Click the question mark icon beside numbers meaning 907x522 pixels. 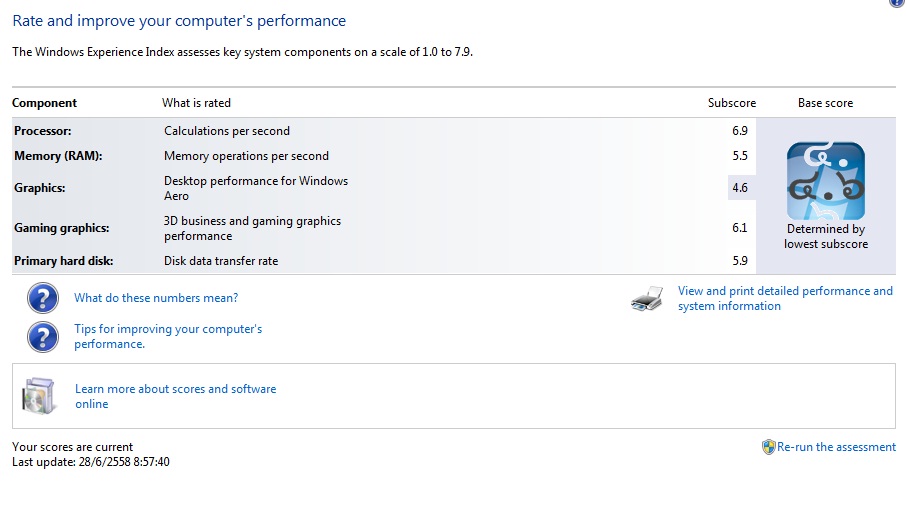click(43, 298)
